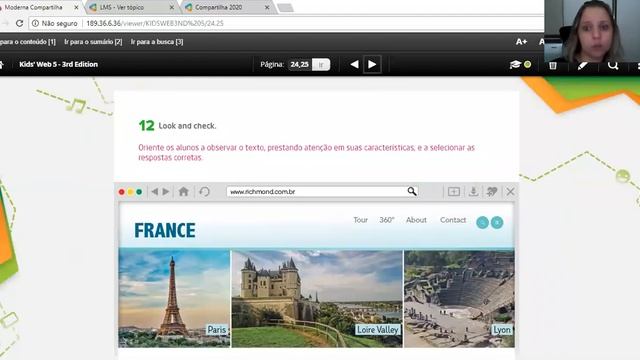Open the Tour menu on the France page
The image size is (640, 360).
pos(360,220)
